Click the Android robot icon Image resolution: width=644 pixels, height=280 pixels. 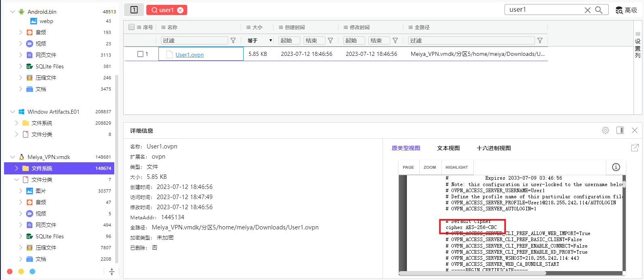click(21, 12)
